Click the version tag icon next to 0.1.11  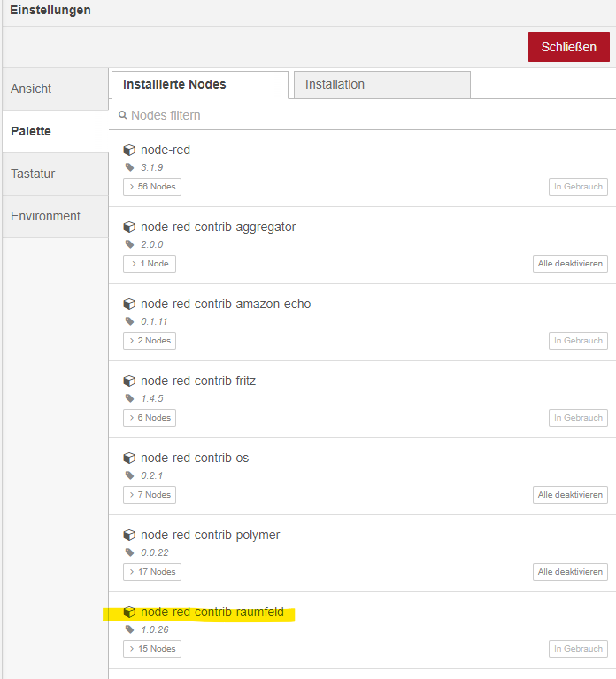[x=129, y=321]
